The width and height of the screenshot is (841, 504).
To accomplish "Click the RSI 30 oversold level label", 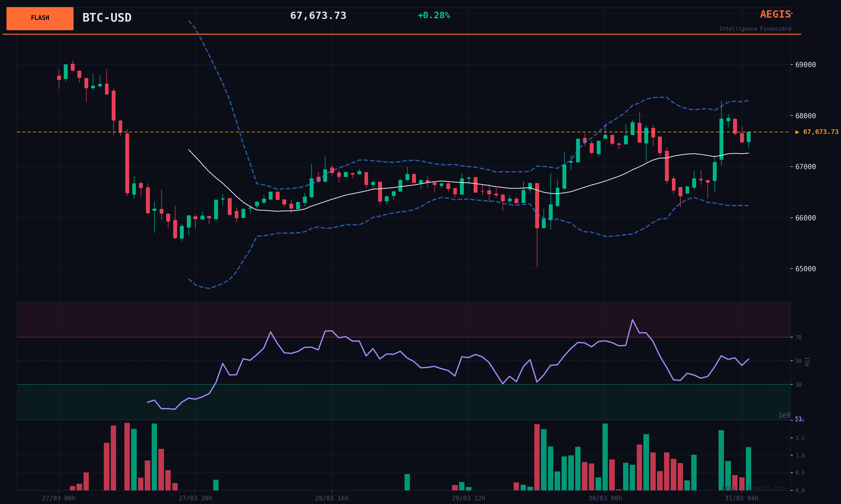I will (x=798, y=385).
